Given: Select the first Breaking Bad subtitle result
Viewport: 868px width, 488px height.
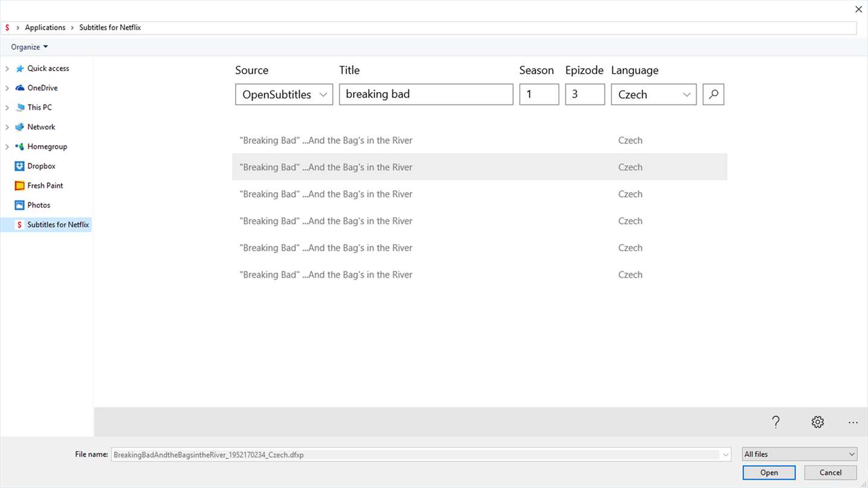Looking at the screenshot, I should click(x=480, y=140).
